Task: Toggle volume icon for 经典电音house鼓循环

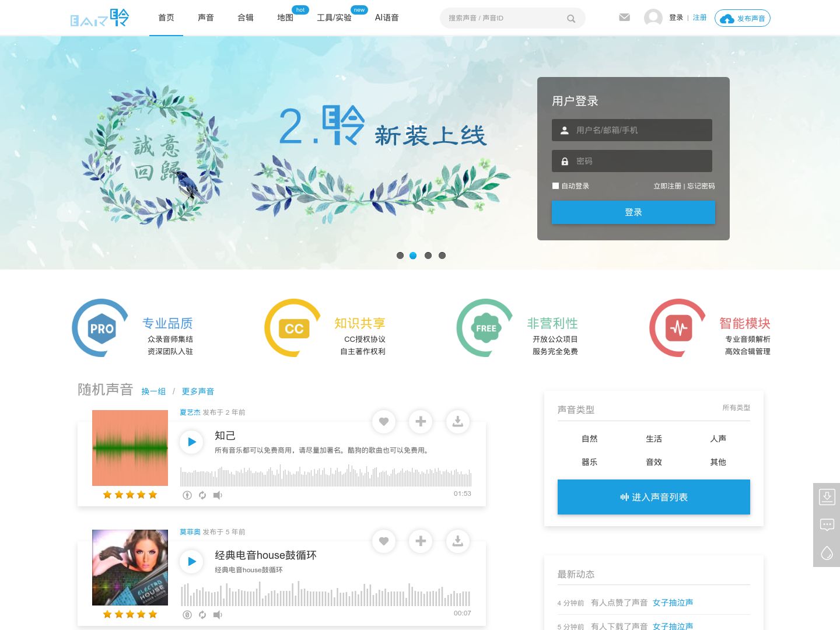Action: tap(218, 615)
